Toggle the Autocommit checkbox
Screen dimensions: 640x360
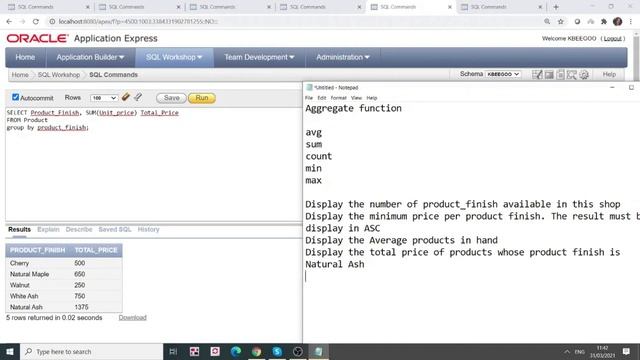click(x=16, y=97)
